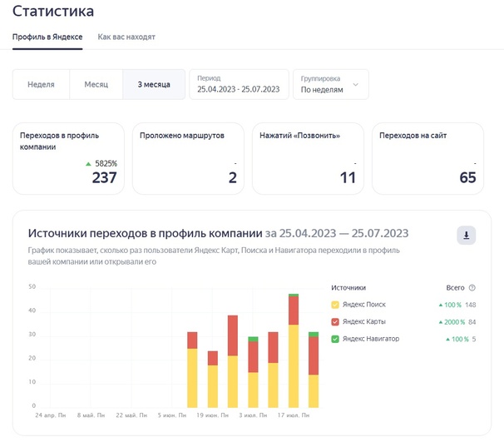The height and width of the screenshot is (442, 504).
Task: Open Переходов на сайт card
Action: pos(427,158)
